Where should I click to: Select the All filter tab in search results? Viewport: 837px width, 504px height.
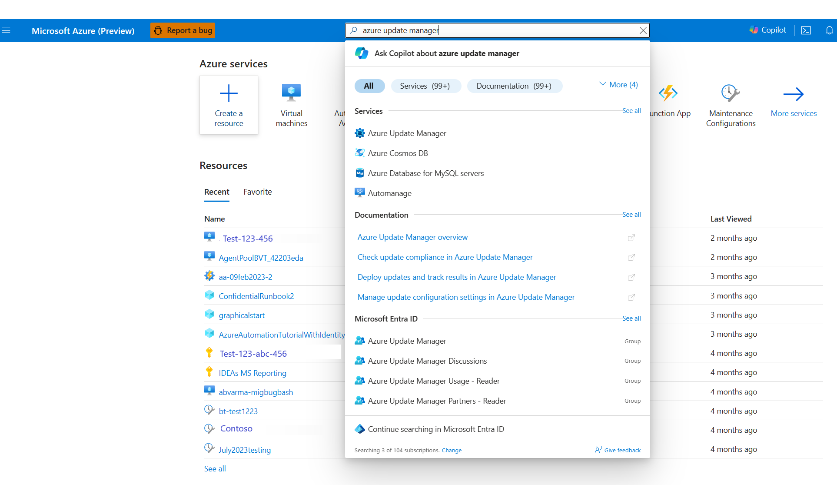368,86
